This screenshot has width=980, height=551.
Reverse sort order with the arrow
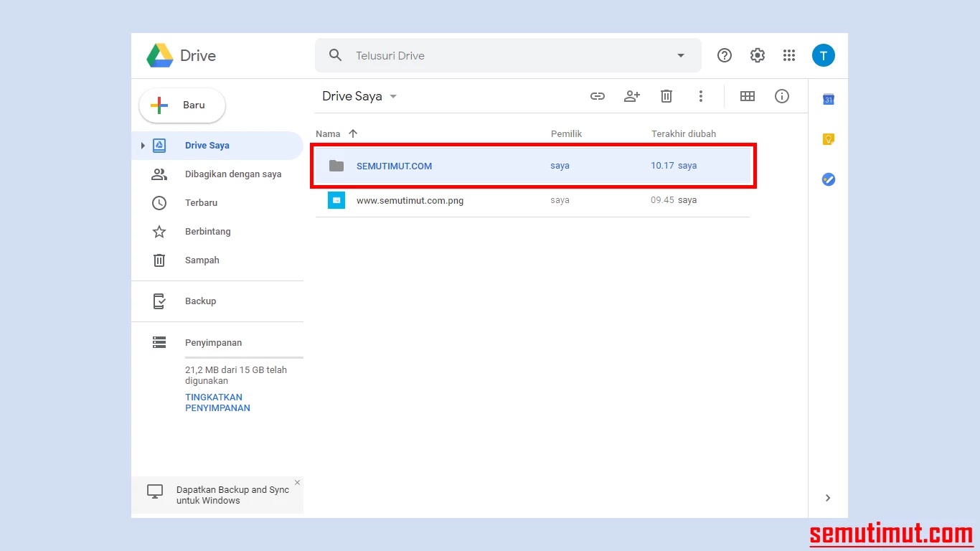[x=352, y=134]
